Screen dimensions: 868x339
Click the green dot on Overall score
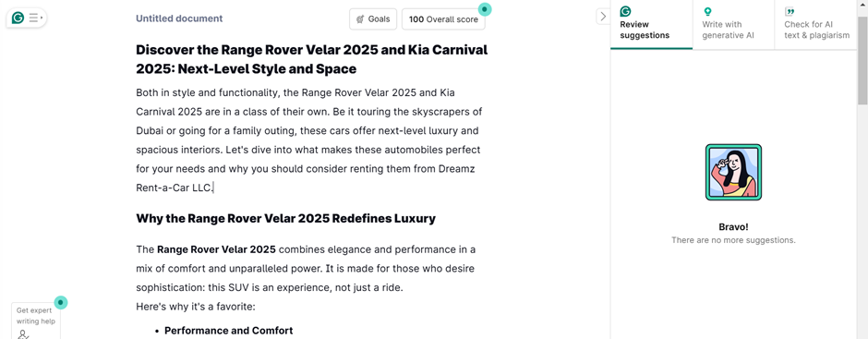(x=485, y=9)
